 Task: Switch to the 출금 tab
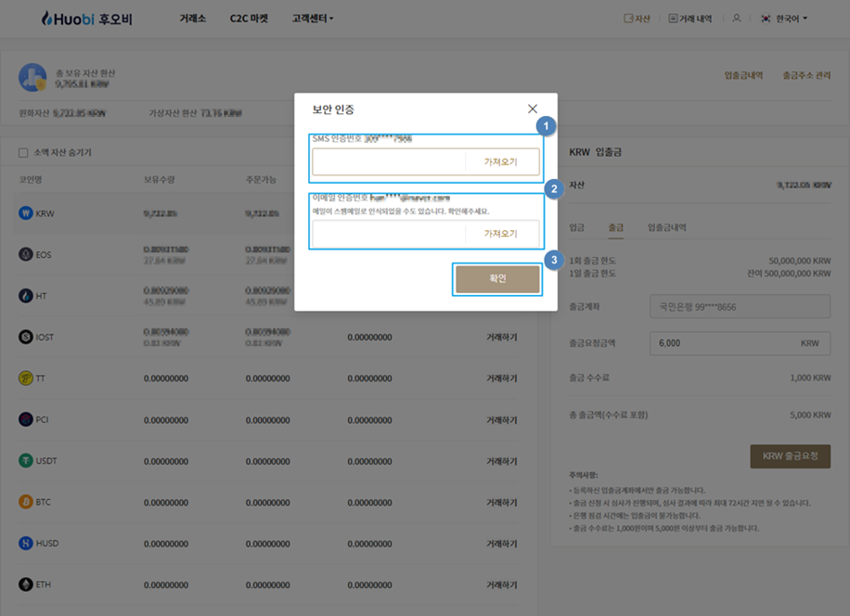tap(616, 227)
